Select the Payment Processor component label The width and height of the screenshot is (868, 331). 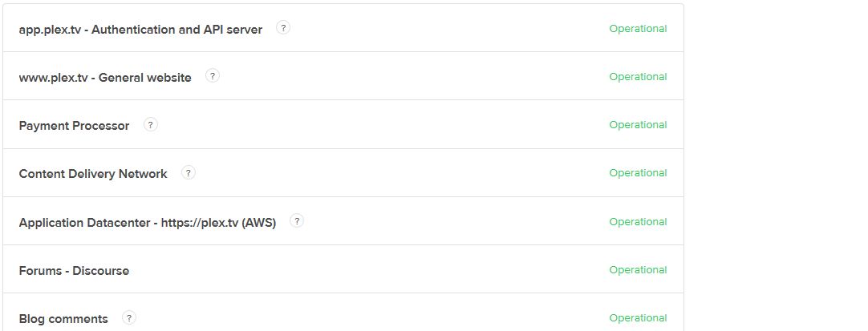74,126
